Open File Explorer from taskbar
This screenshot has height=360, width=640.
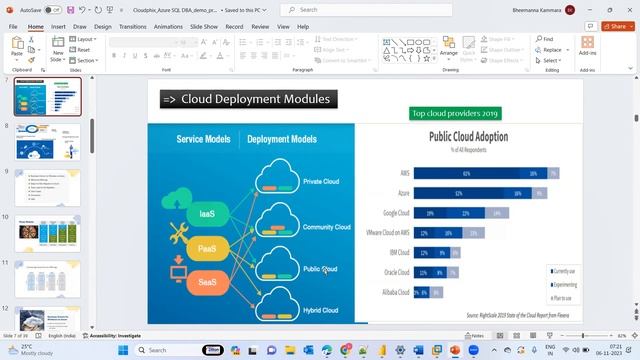[x=290, y=350]
